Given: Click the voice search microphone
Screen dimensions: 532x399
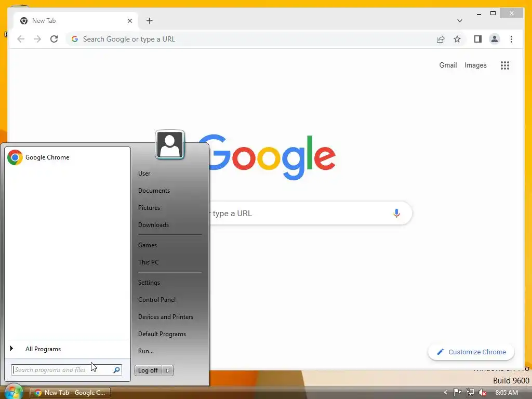Looking at the screenshot, I should coord(396,213).
